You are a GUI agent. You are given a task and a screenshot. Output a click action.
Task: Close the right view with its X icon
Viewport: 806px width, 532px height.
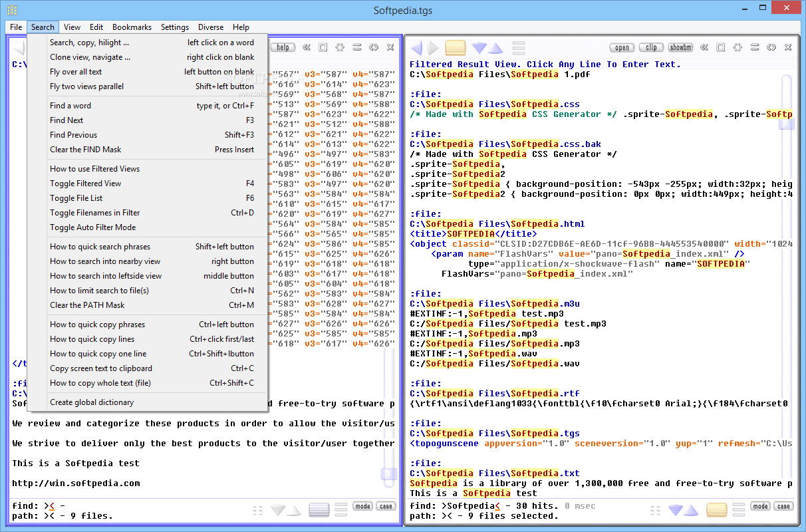tap(788, 48)
